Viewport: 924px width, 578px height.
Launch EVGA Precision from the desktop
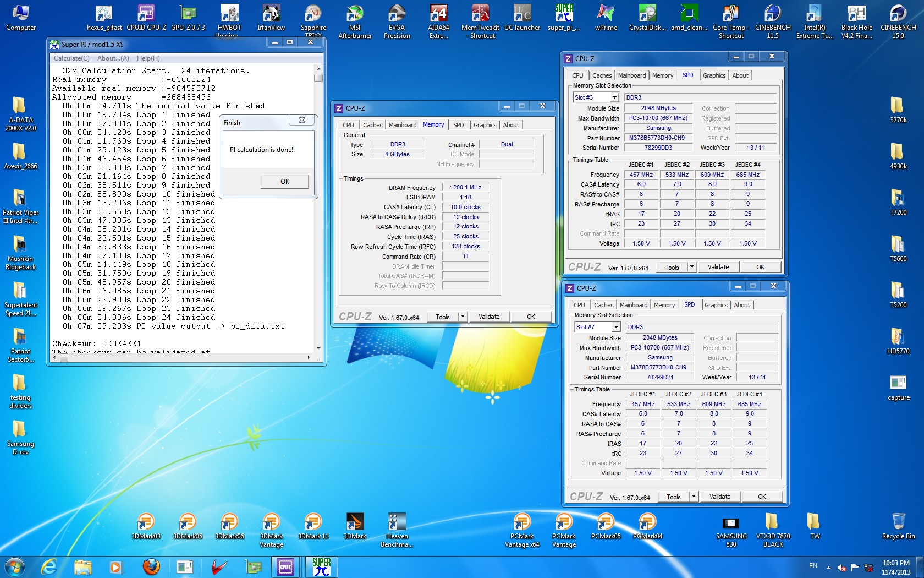pyautogui.click(x=397, y=21)
